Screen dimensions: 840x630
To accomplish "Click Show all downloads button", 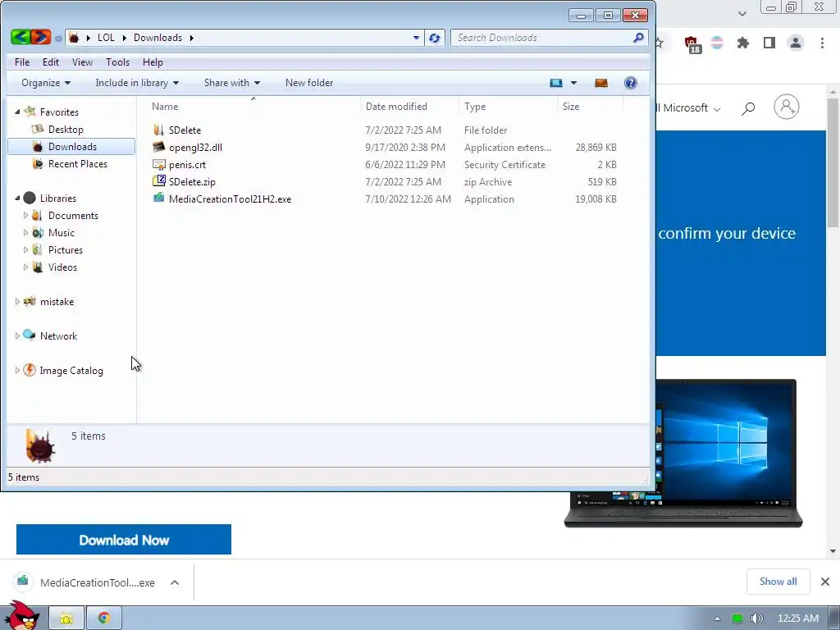I will click(778, 582).
